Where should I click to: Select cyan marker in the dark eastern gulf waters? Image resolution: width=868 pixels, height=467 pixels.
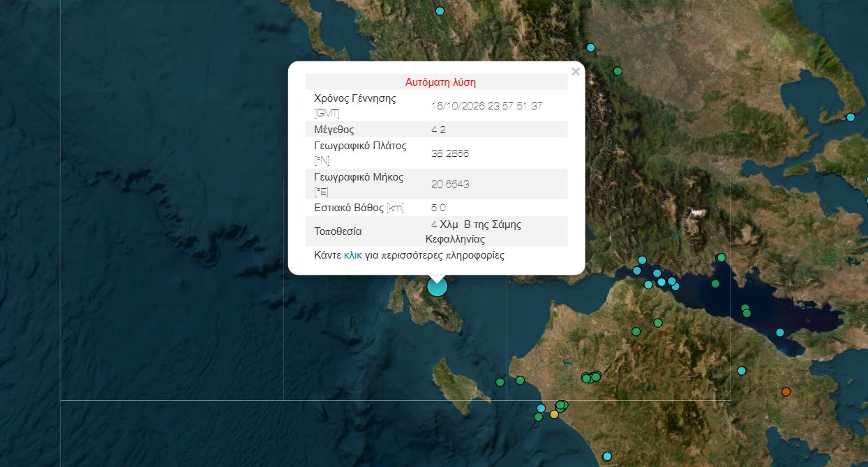(x=780, y=332)
